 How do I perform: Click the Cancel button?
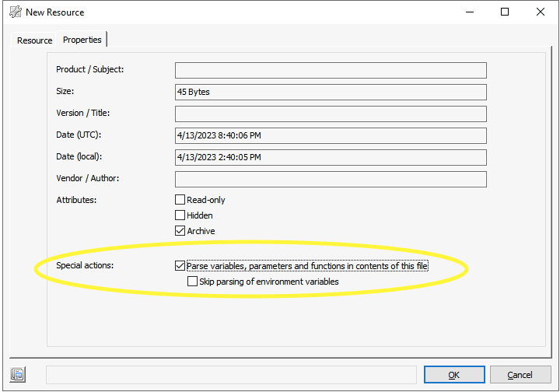point(520,375)
